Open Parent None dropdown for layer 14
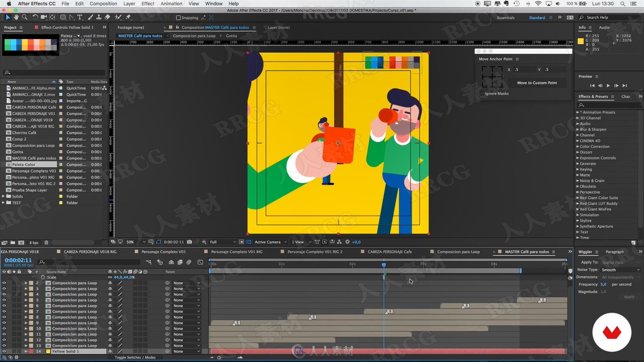644x362 pixels. [186, 351]
